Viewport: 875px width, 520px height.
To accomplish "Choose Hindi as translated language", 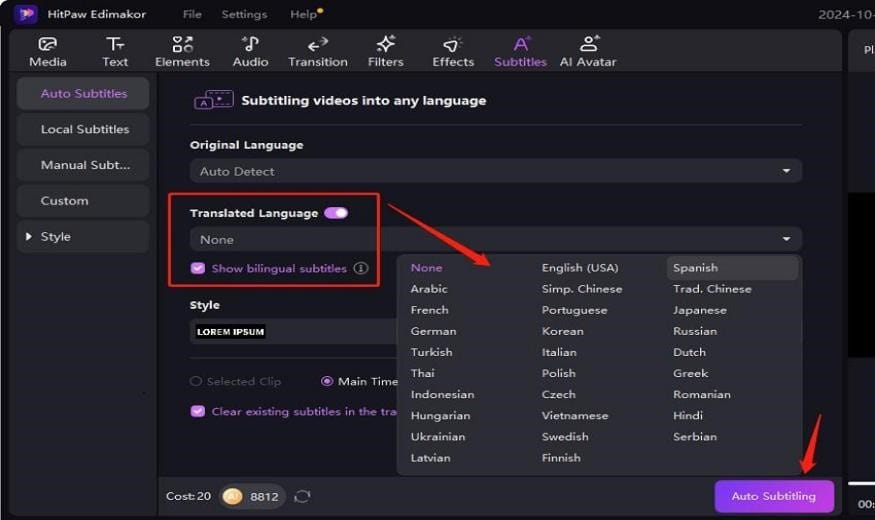I will (x=688, y=416).
